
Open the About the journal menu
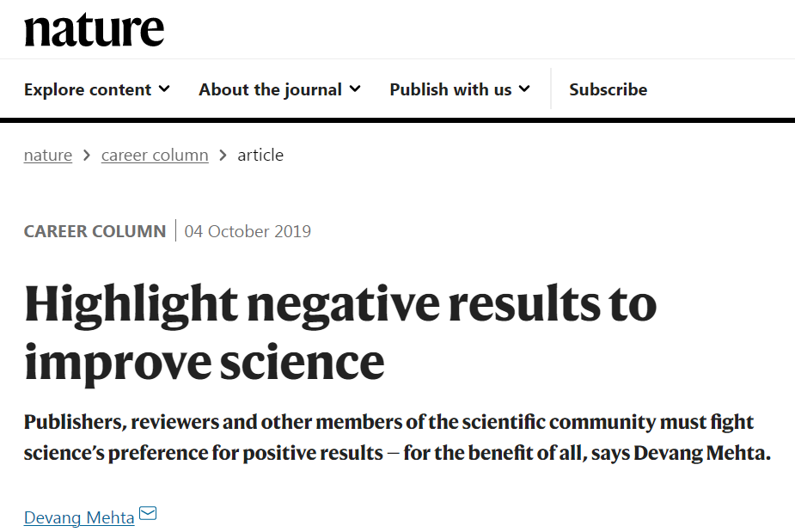(280, 89)
